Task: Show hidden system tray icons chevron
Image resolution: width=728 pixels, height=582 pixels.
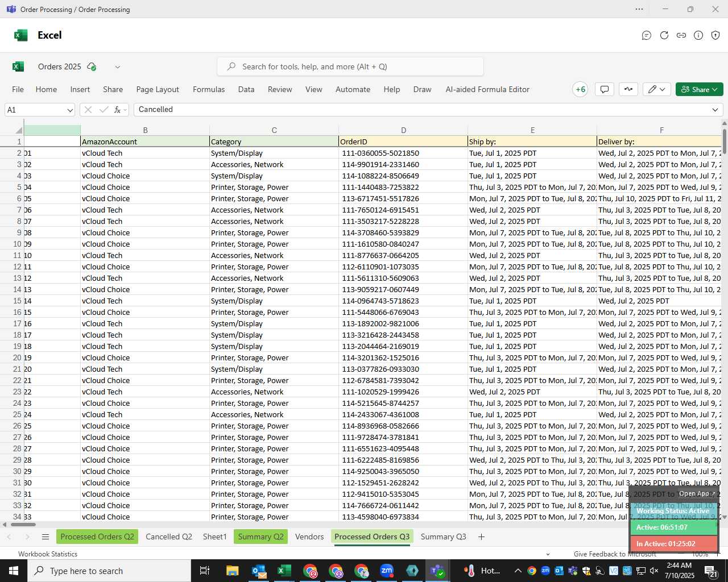Action: pyautogui.click(x=518, y=571)
